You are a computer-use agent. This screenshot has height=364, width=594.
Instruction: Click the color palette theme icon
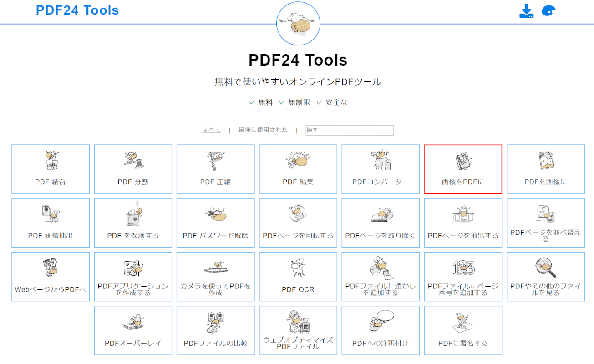549,11
